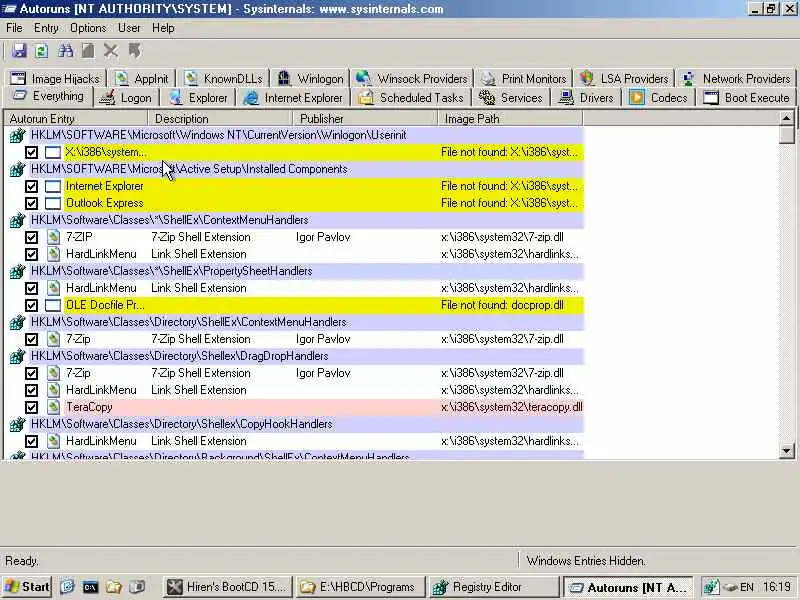Click the blank icon next to Outlook Express
This screenshot has height=600, width=800.
(53, 204)
